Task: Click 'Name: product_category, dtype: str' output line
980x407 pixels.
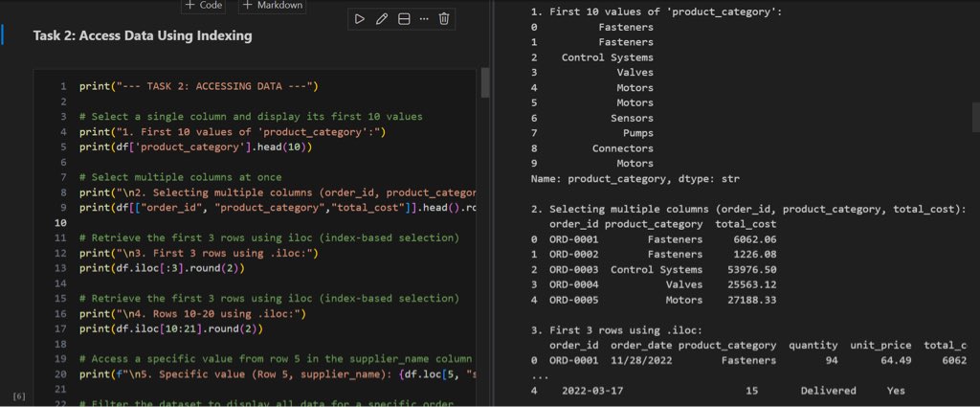Action: [x=635, y=179]
